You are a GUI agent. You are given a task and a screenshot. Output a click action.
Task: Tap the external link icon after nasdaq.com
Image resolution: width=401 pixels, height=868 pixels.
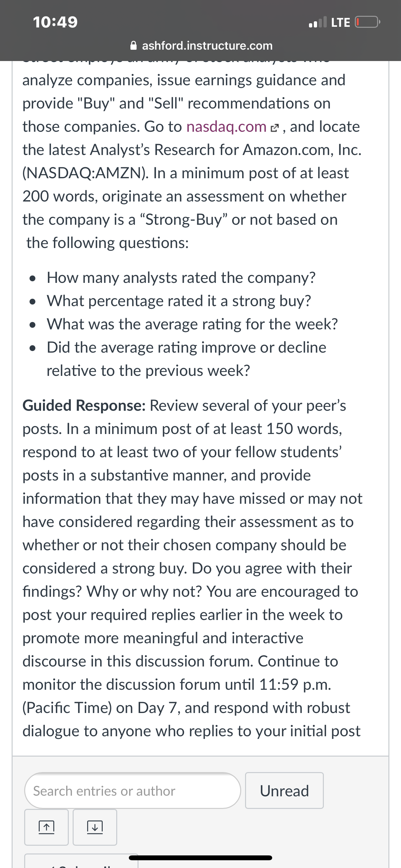(275, 128)
